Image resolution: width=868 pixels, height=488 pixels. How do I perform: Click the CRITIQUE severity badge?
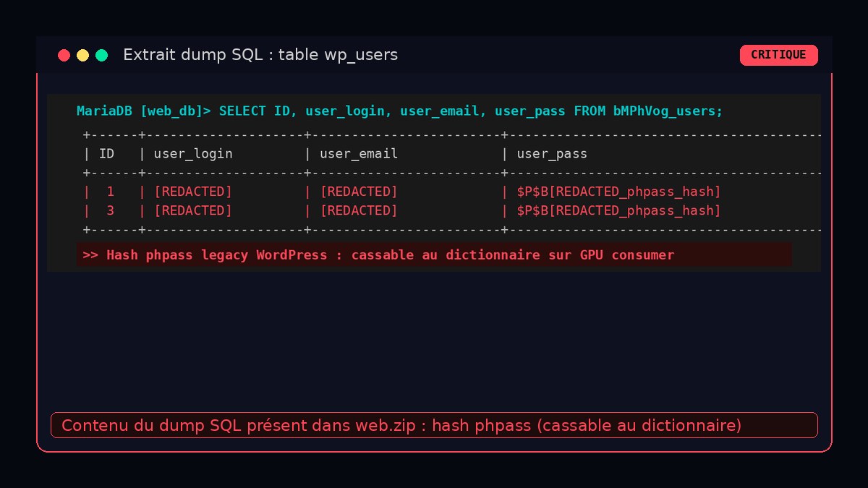coord(778,55)
